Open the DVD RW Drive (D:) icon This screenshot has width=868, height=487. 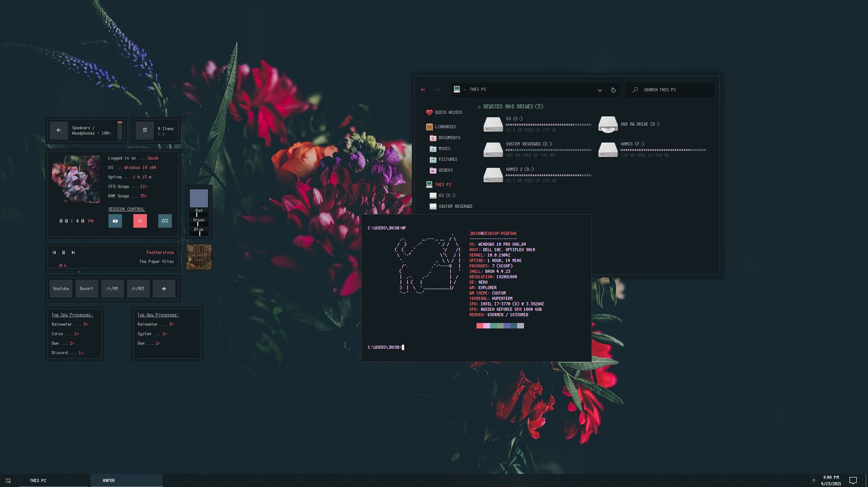(608, 124)
